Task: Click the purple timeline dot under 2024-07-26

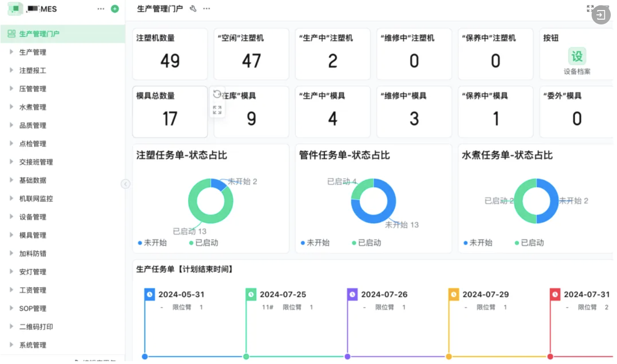Action: [x=347, y=356]
